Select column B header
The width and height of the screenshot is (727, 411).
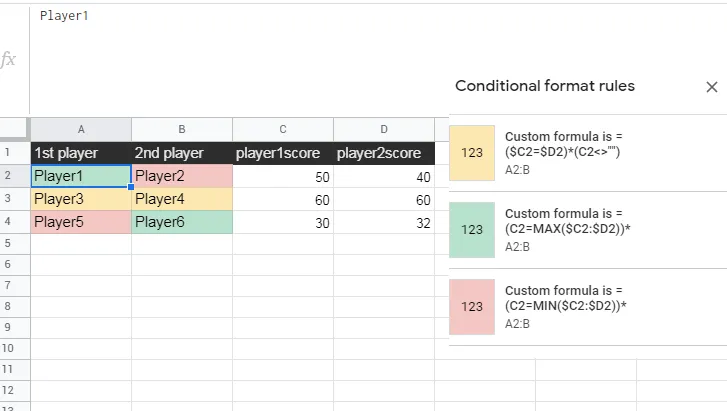tap(182, 129)
